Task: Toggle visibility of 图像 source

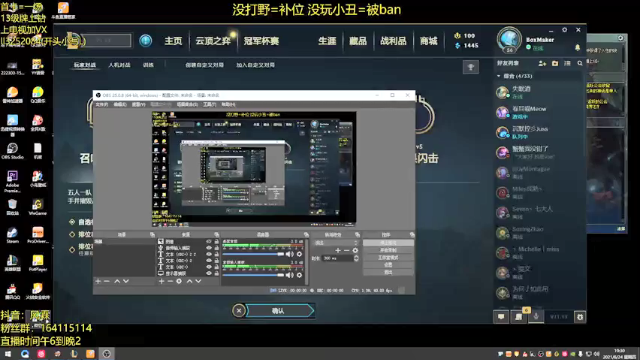Action: (209, 242)
